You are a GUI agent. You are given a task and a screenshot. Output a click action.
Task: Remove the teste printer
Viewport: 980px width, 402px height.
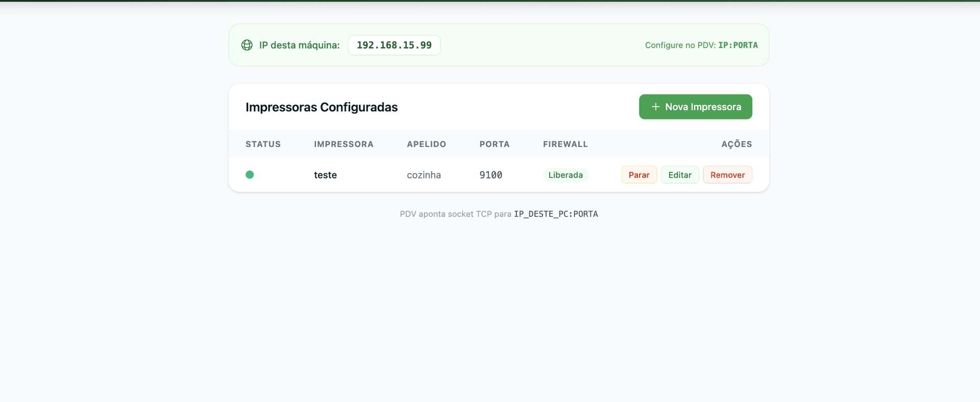click(x=727, y=175)
